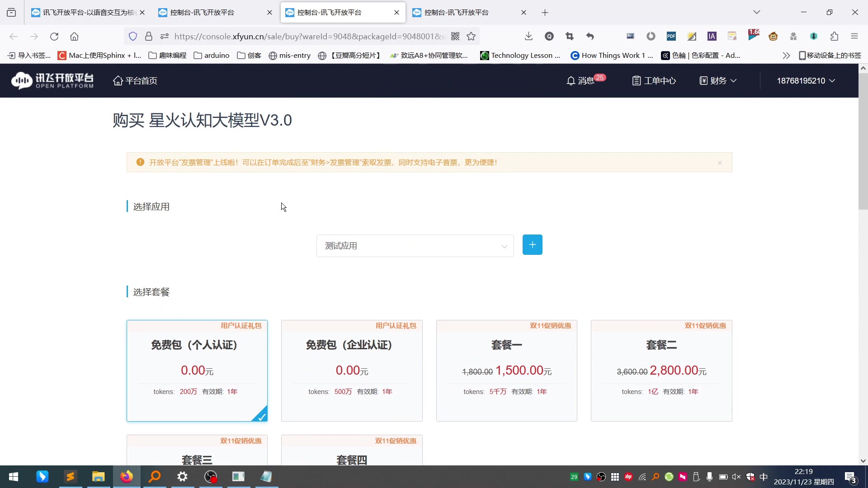The width and height of the screenshot is (868, 488).
Task: Show QR code for this page
Action: point(455,37)
